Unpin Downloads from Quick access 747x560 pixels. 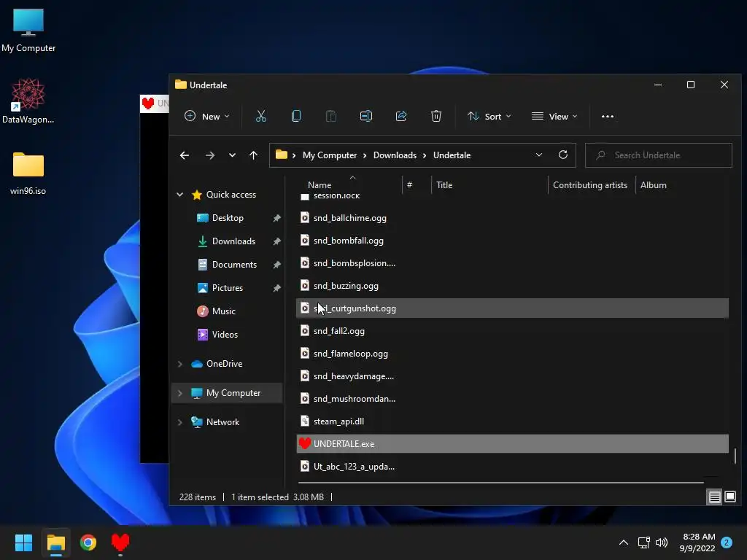click(x=276, y=241)
